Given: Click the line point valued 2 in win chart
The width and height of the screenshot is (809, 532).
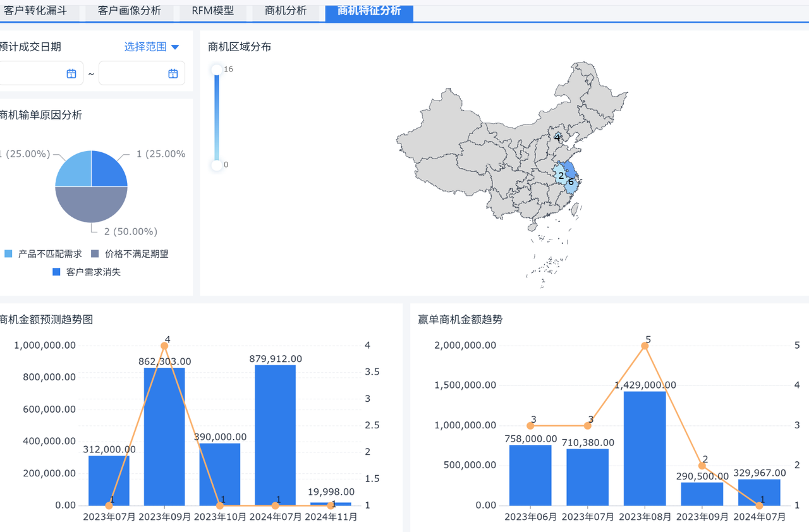Looking at the screenshot, I should [x=702, y=466].
